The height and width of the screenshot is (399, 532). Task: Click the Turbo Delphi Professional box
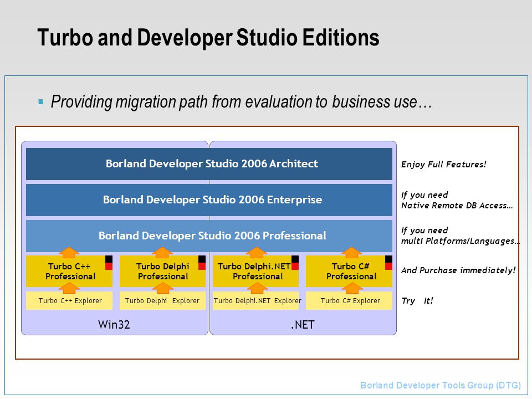click(x=162, y=272)
